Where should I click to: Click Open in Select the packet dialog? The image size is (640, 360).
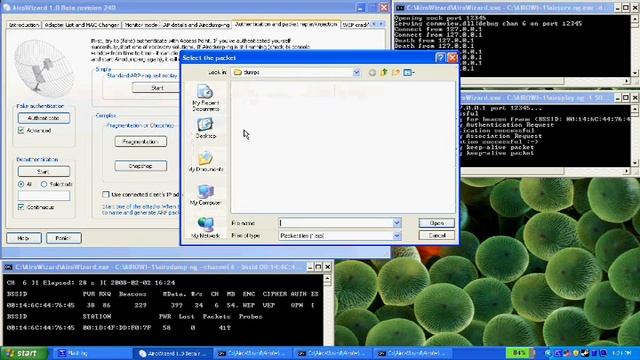tap(436, 223)
